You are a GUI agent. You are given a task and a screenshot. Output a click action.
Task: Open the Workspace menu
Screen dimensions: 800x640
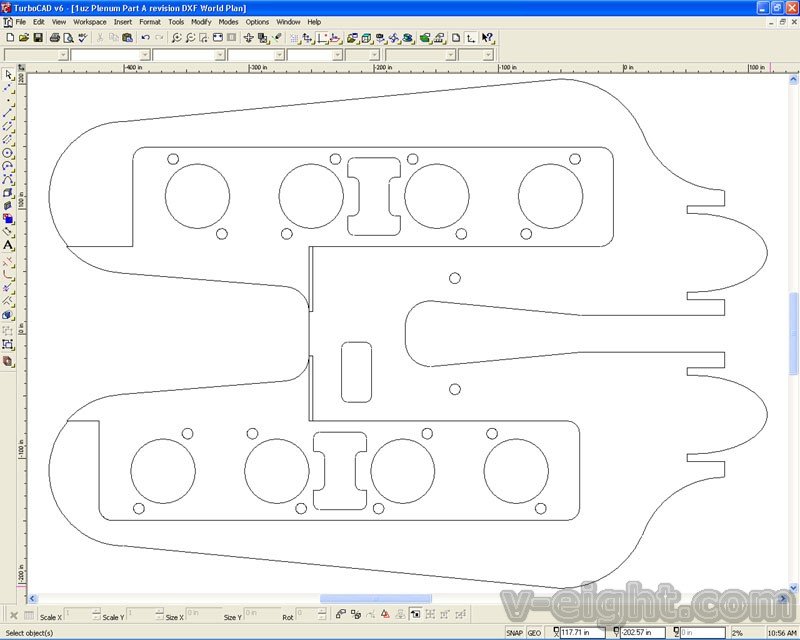tap(89, 21)
